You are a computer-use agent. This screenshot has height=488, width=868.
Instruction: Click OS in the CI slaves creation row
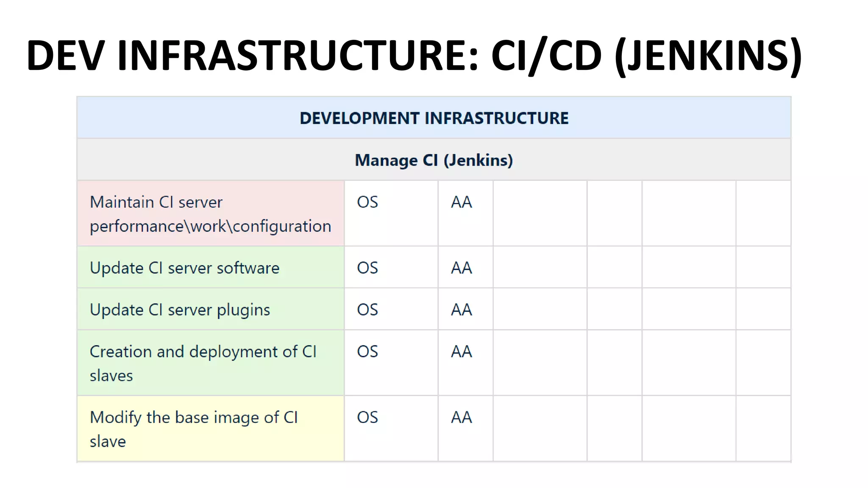tap(367, 352)
